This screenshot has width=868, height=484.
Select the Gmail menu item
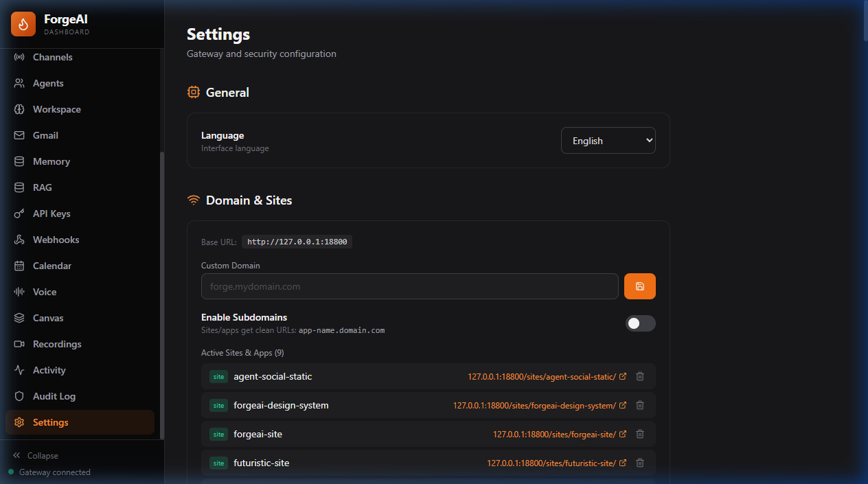80,135
